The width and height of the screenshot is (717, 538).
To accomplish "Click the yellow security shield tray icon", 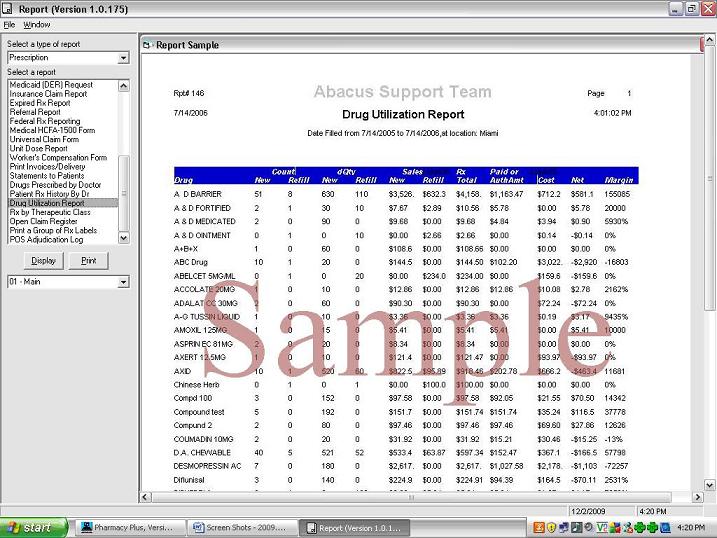I will [551, 528].
